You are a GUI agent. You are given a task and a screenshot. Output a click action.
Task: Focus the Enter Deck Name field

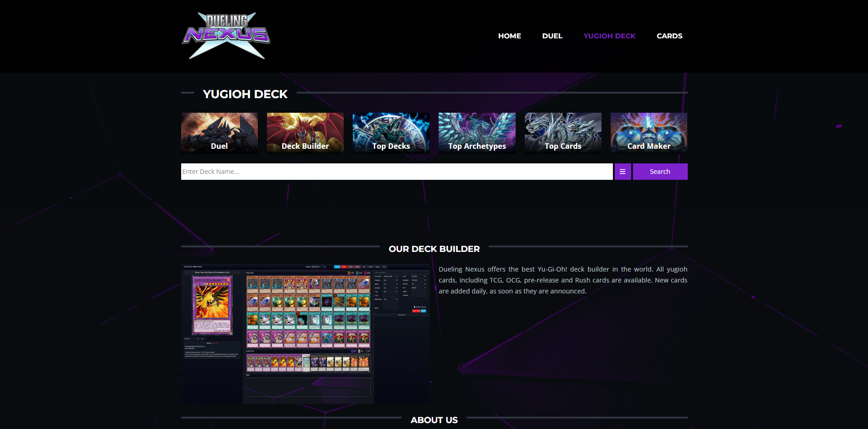click(x=397, y=172)
